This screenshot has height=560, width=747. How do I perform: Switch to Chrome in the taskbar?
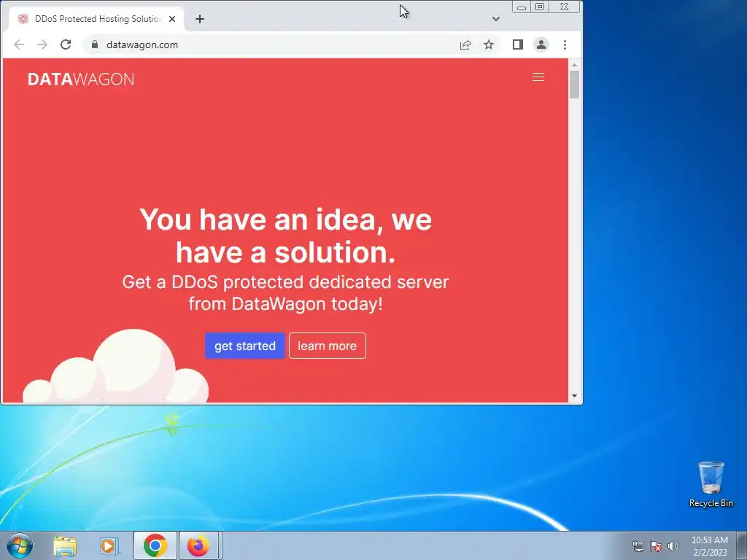click(155, 545)
